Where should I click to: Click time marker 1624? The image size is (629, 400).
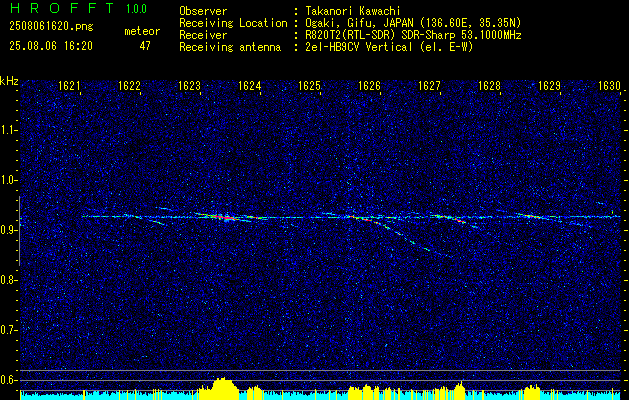(249, 85)
